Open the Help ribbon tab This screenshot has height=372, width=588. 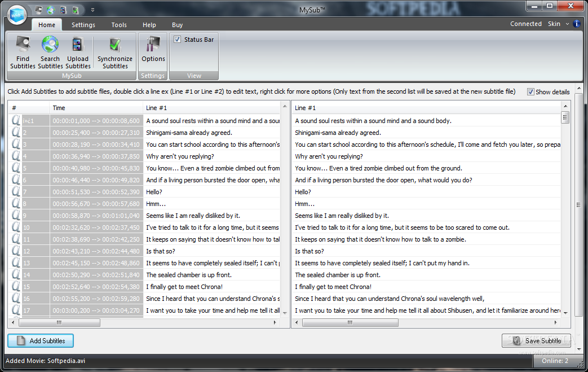[149, 25]
